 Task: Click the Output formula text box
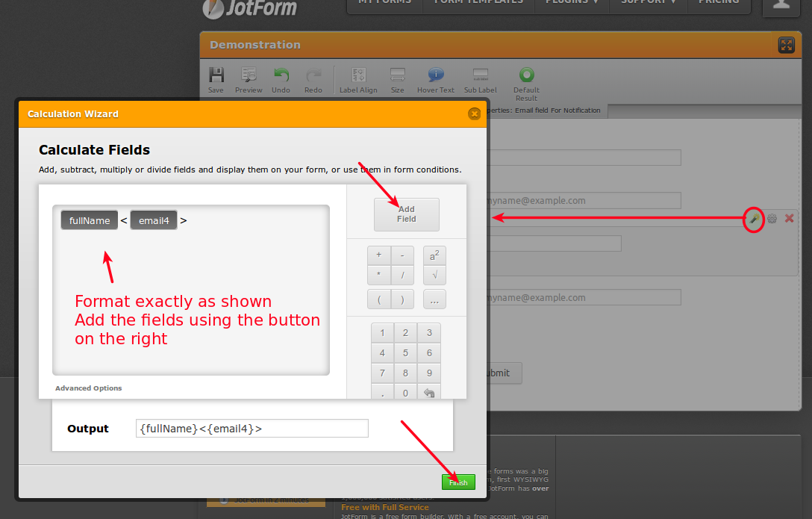click(x=252, y=429)
